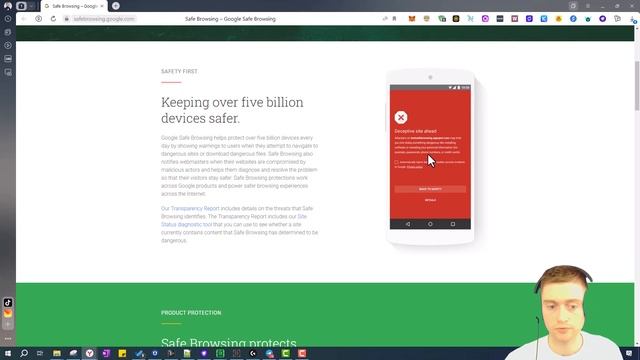Screen dimensions: 640x360
Task: Open Task View on the taskbar
Action: pos(40,353)
